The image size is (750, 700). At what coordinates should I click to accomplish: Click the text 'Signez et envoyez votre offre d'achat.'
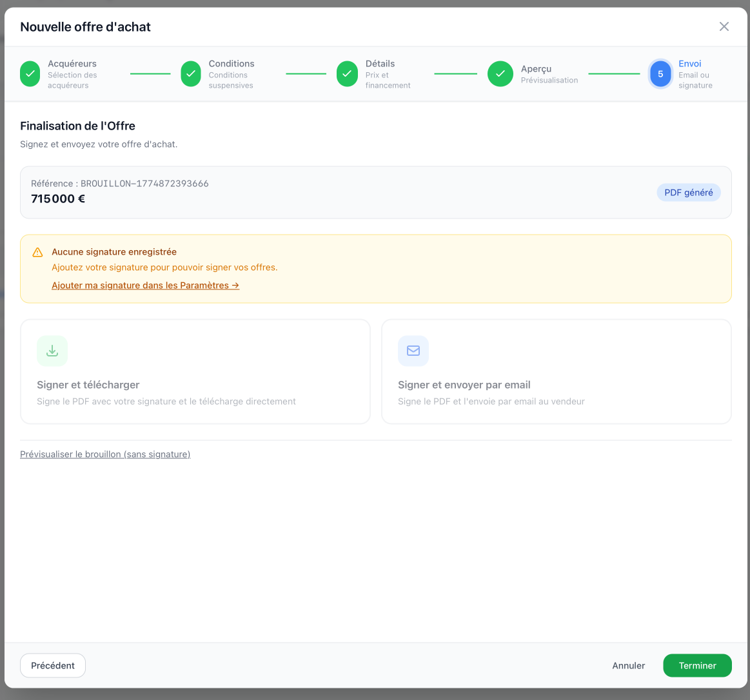99,144
